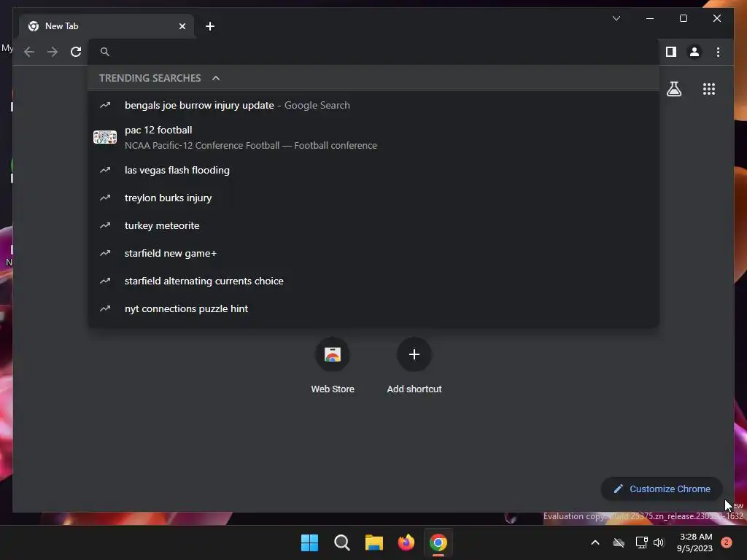Launch Firefox from the taskbar

pyautogui.click(x=406, y=542)
